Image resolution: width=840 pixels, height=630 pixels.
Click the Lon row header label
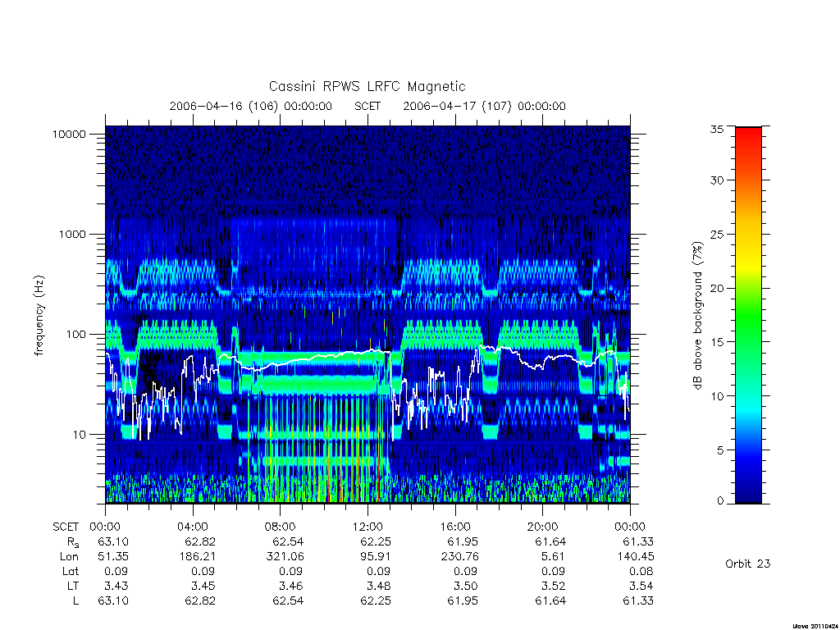(69, 557)
